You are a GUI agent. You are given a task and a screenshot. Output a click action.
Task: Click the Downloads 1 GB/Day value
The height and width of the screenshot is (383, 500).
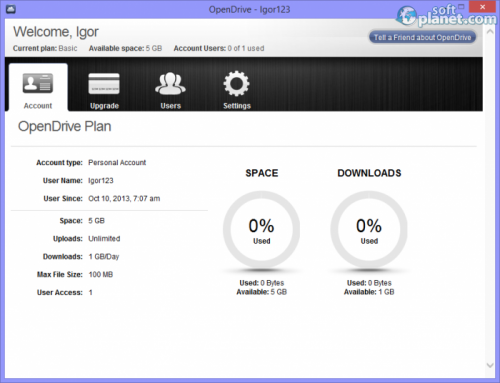(x=104, y=257)
